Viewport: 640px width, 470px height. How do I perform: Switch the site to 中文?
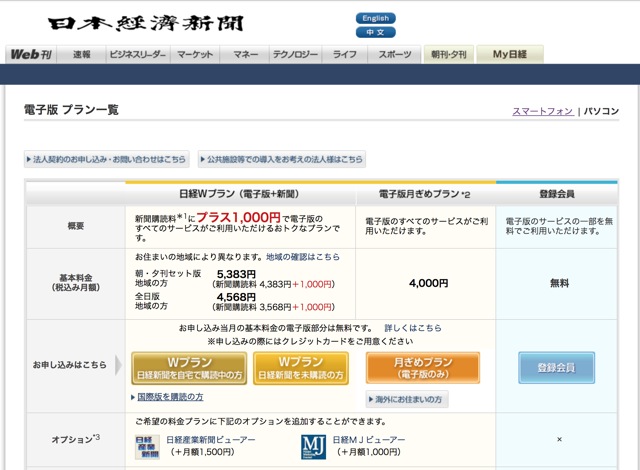pyautogui.click(x=376, y=32)
